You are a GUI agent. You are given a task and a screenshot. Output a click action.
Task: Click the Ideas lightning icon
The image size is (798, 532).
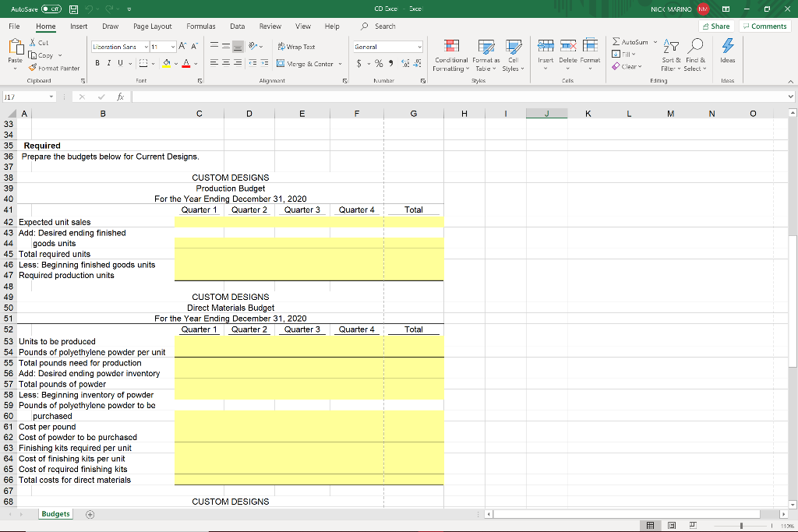click(x=728, y=46)
